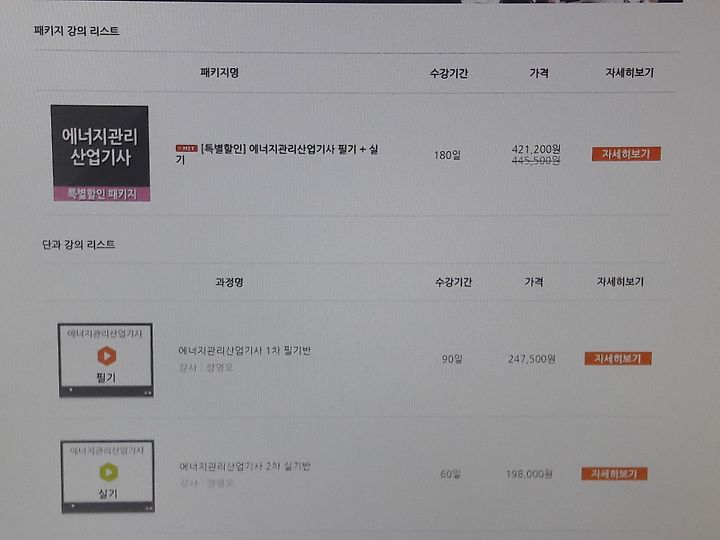The height and width of the screenshot is (540, 720).
Task: Click 자세히보기 for 2차 실기반
Action: coord(614,473)
